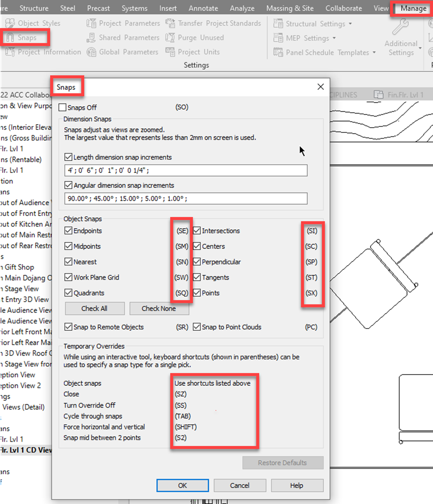This screenshot has height=504, width=433.
Task: Select the Massing & Site tab
Action: (x=290, y=8)
